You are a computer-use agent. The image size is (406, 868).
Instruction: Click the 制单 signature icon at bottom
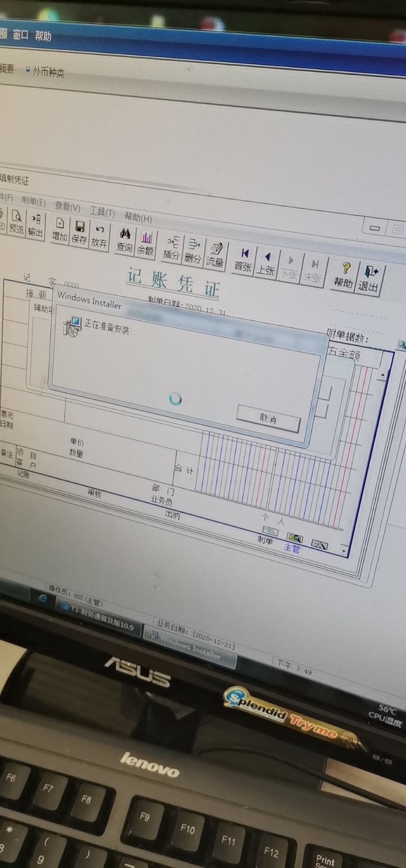269,531
